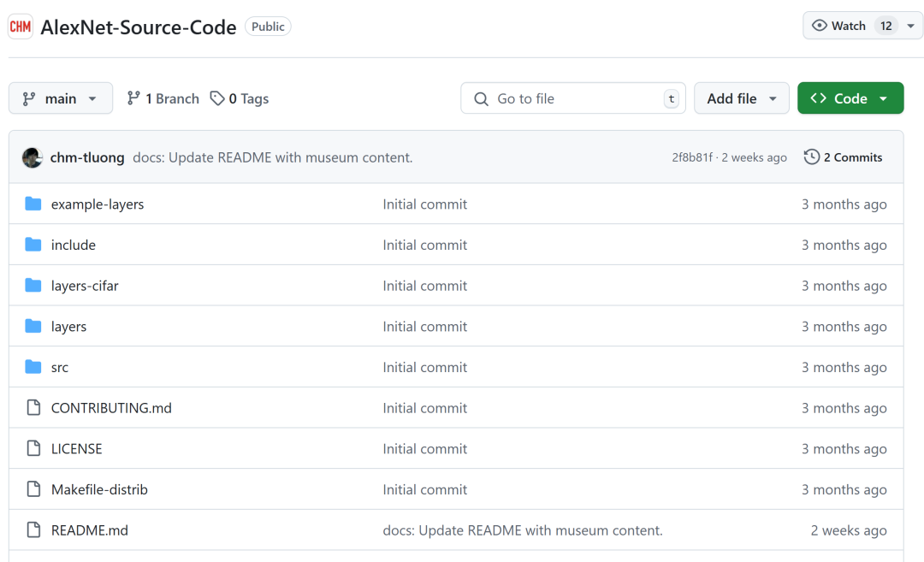Screen dimensions: 924x562
Task: Open the src folder
Action: (x=60, y=368)
